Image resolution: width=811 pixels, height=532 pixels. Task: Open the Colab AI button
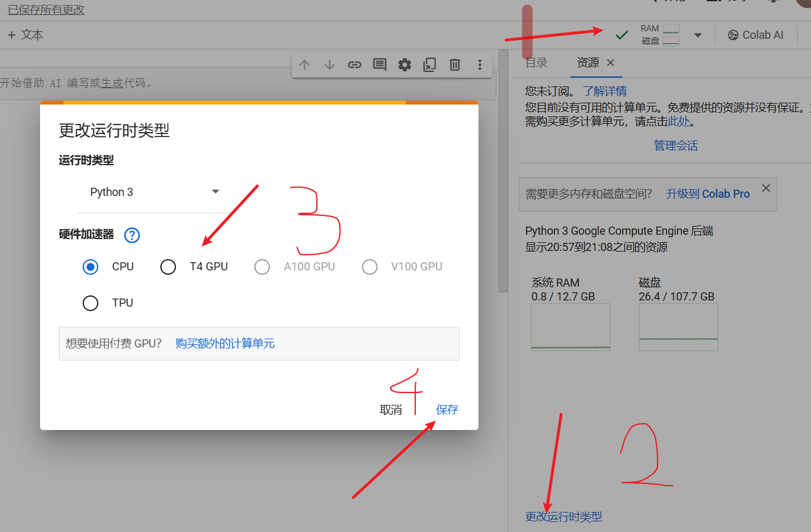pyautogui.click(x=755, y=35)
